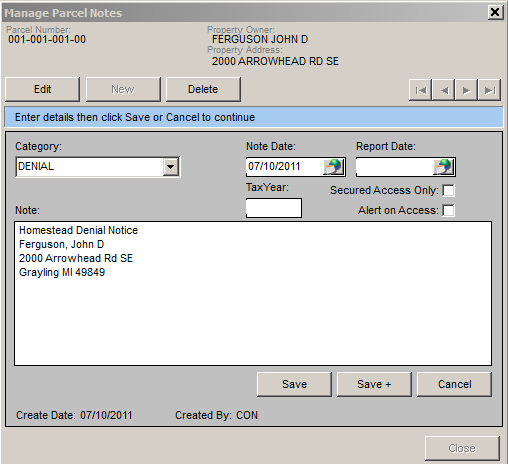The width and height of the screenshot is (508, 464).
Task: Click inside the Note text area
Action: [x=253, y=293]
